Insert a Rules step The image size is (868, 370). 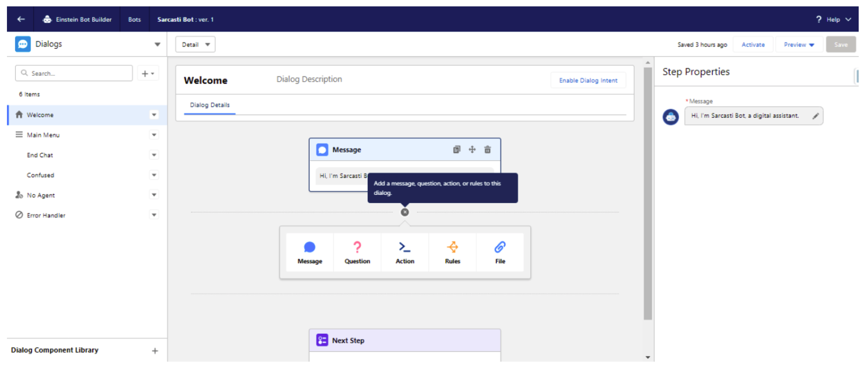pos(452,253)
